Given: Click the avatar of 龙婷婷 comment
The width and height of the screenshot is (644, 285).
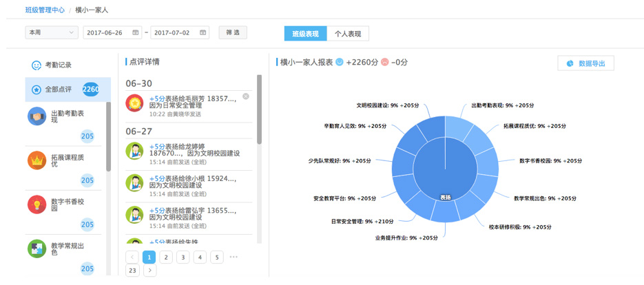Looking at the screenshot, I should click(x=134, y=151).
